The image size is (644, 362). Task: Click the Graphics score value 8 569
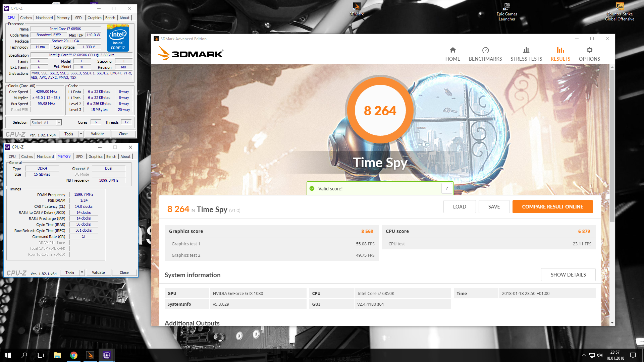pos(367,231)
